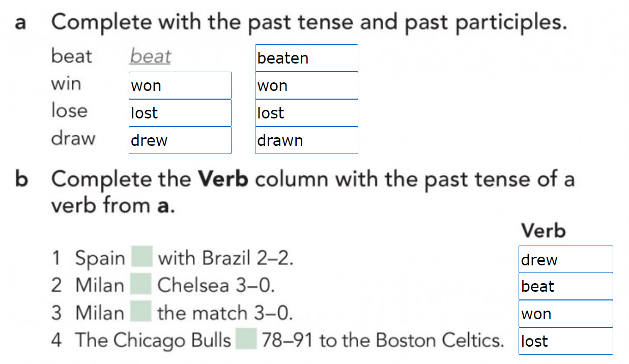Click the 'drawn' past participle field
The image size is (629, 364).
click(x=306, y=140)
